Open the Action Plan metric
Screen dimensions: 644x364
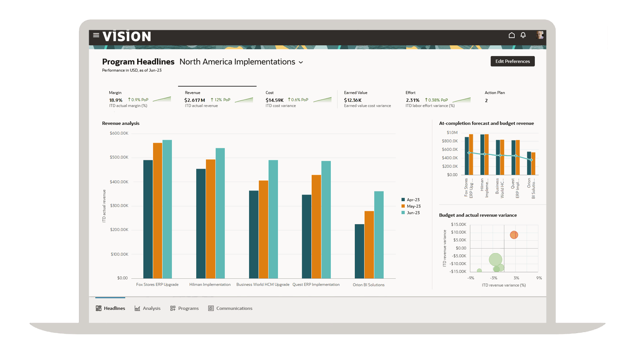pyautogui.click(x=494, y=97)
